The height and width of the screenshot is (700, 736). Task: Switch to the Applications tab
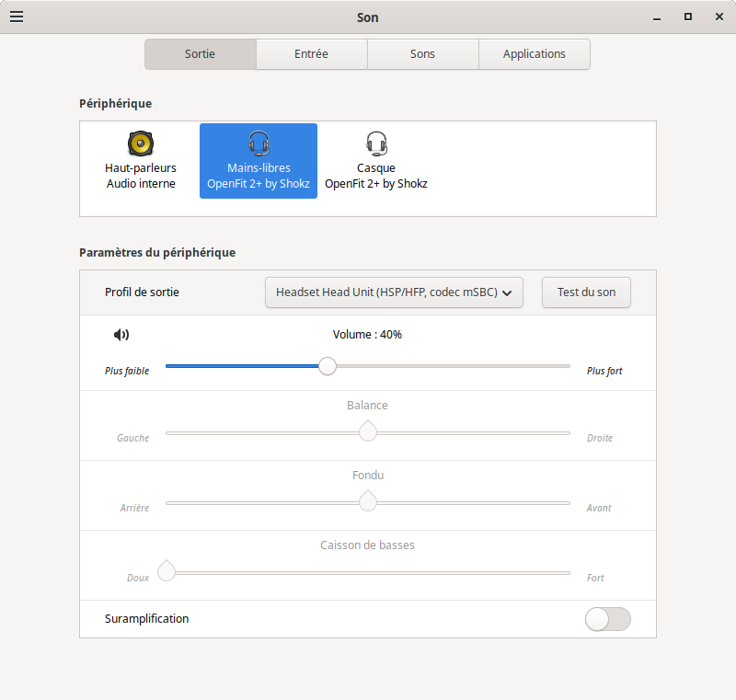(x=535, y=54)
